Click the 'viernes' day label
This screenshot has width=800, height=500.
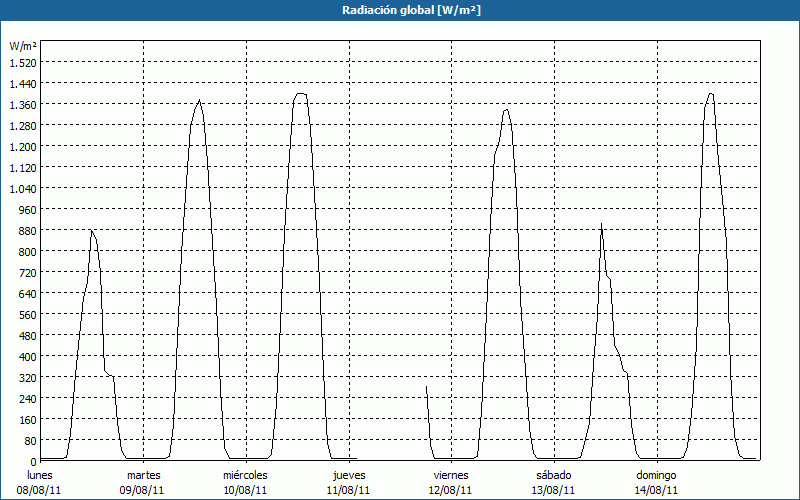tap(451, 475)
